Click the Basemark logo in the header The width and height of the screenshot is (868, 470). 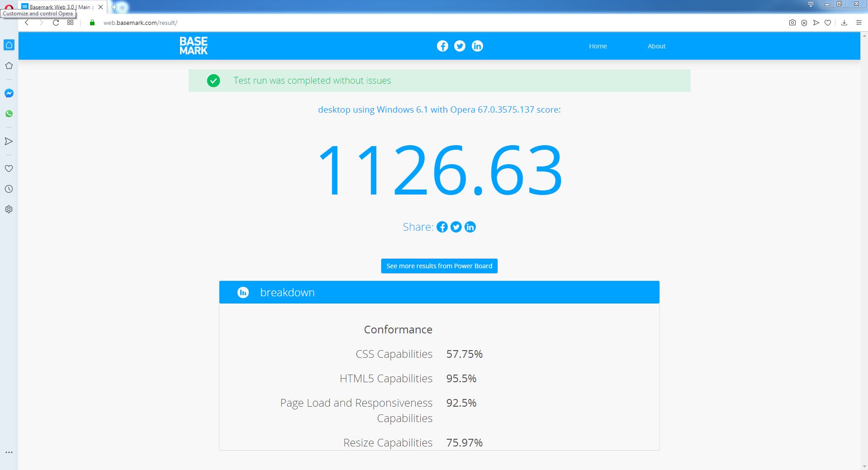point(194,46)
